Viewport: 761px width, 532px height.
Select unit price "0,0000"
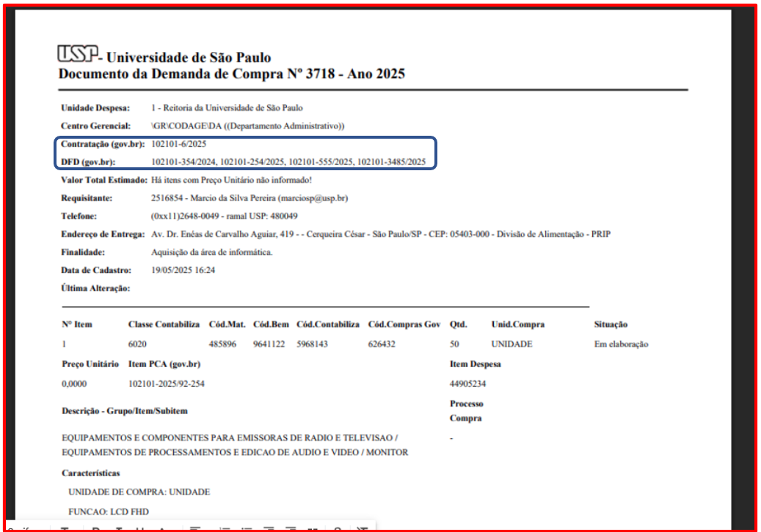74,384
